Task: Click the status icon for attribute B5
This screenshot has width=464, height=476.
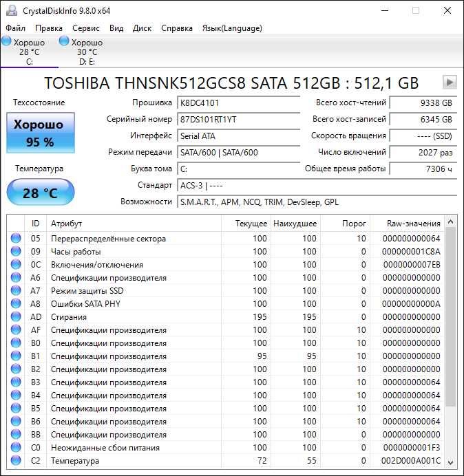Action: coord(16,408)
